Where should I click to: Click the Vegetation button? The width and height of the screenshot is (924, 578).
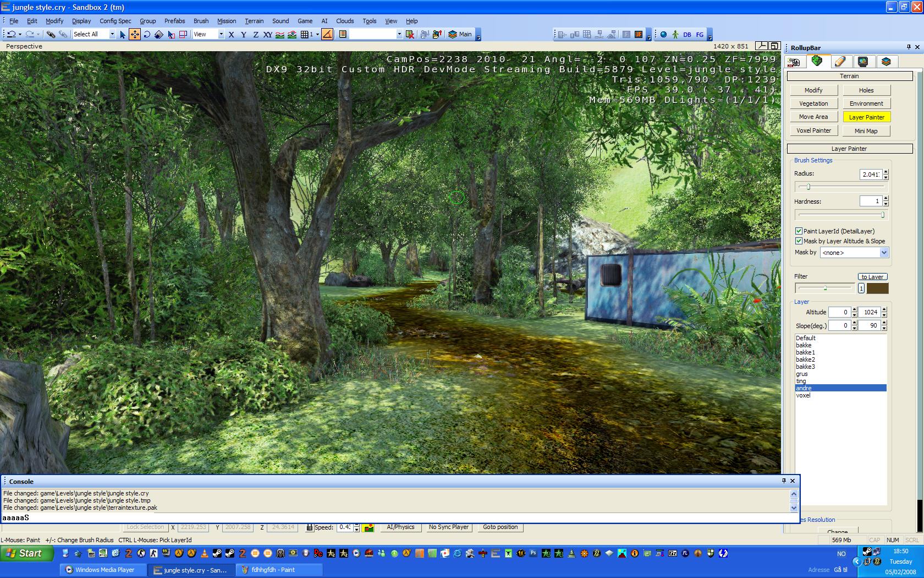pos(813,103)
